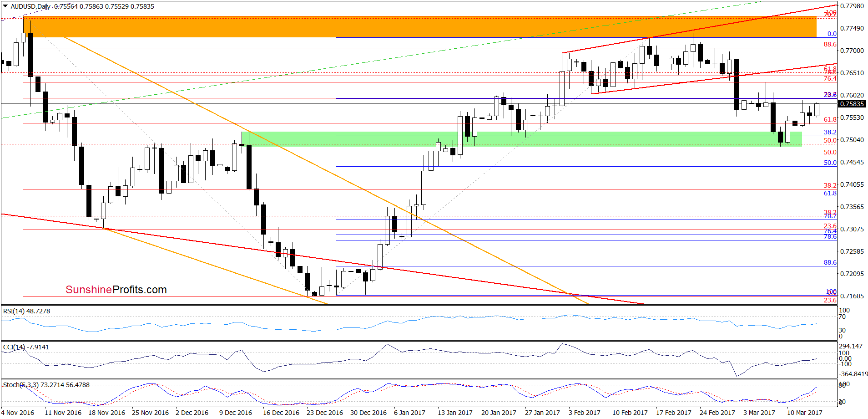This screenshot has width=868, height=419.
Task: Click the 17 Feb 2017 date label
Action: coord(674,413)
